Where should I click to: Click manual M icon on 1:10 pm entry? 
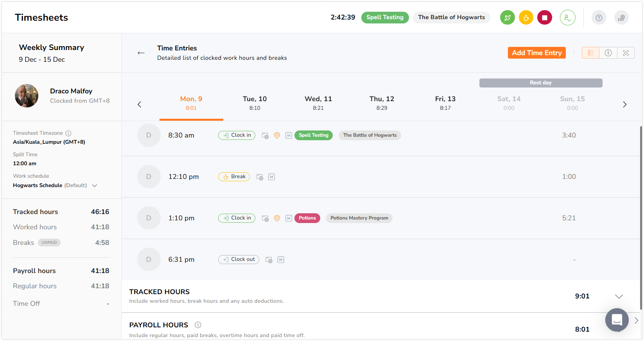pos(289,218)
